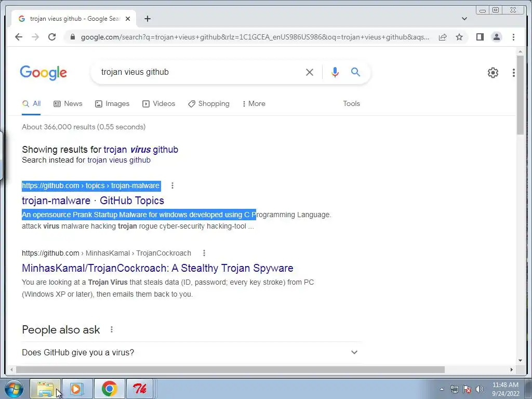Search instead for trojan vieus github

tap(119, 160)
